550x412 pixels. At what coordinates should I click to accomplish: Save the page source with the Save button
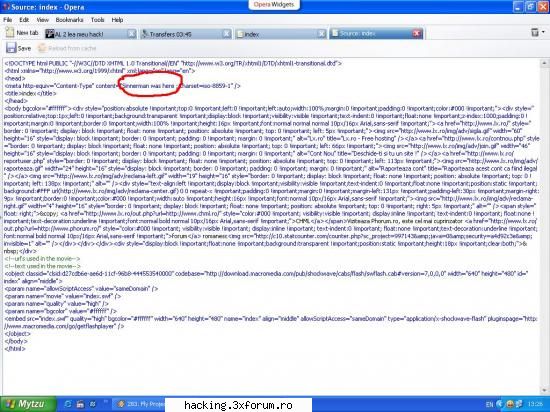click(18, 48)
